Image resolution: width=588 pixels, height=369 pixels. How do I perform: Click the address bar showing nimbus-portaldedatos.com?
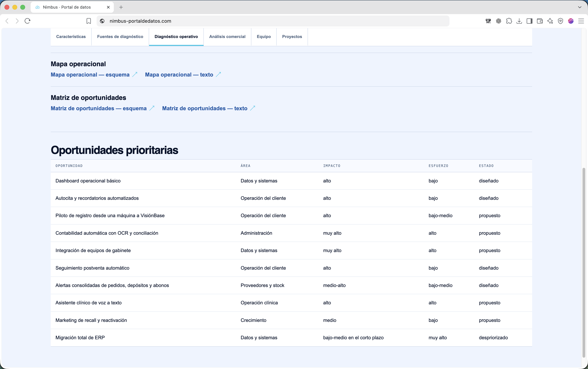coord(273,21)
